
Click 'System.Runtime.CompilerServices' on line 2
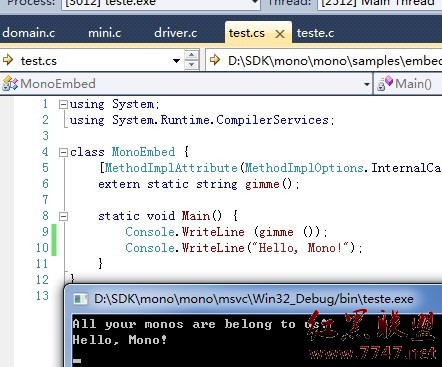tap(220, 120)
